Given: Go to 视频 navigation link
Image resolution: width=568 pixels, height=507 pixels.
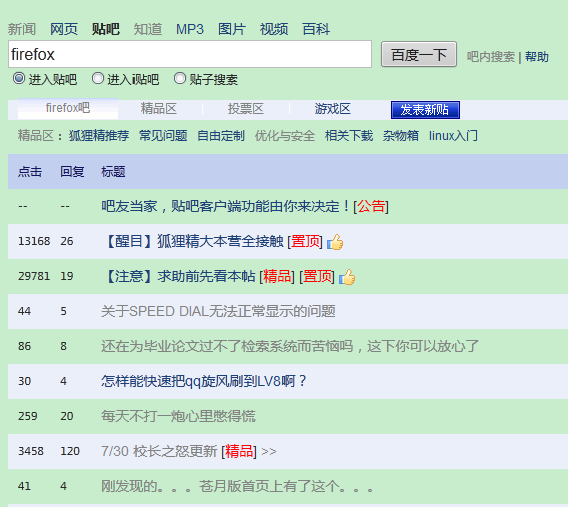Looking at the screenshot, I should [x=274, y=29].
